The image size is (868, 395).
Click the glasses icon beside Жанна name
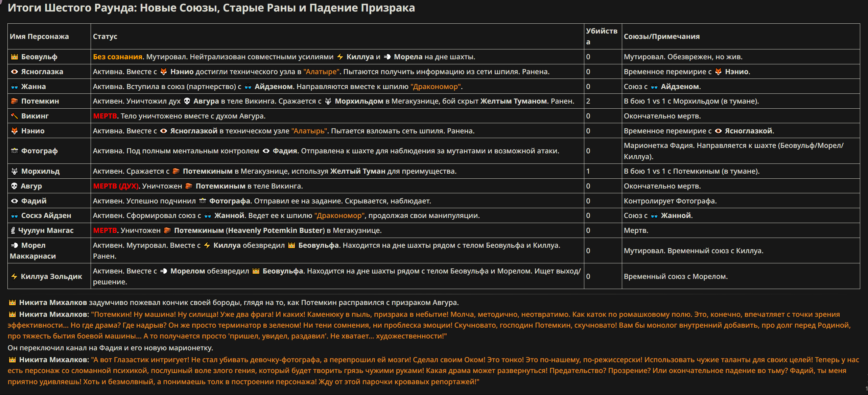14,87
